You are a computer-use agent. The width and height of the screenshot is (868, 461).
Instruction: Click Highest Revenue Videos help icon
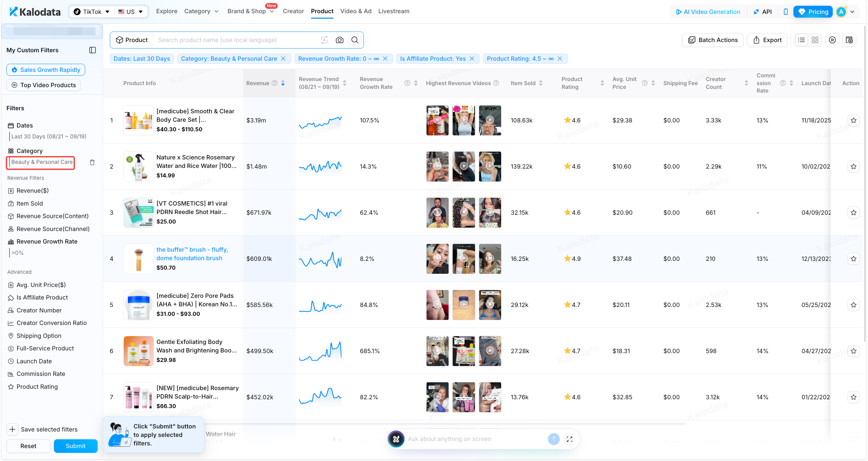click(496, 83)
